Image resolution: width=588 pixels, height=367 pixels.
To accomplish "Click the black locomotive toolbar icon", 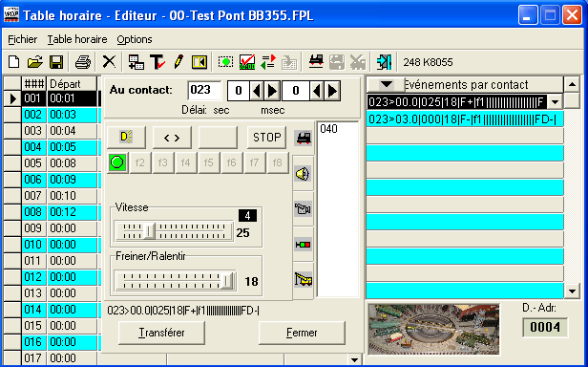I will 316,62.
